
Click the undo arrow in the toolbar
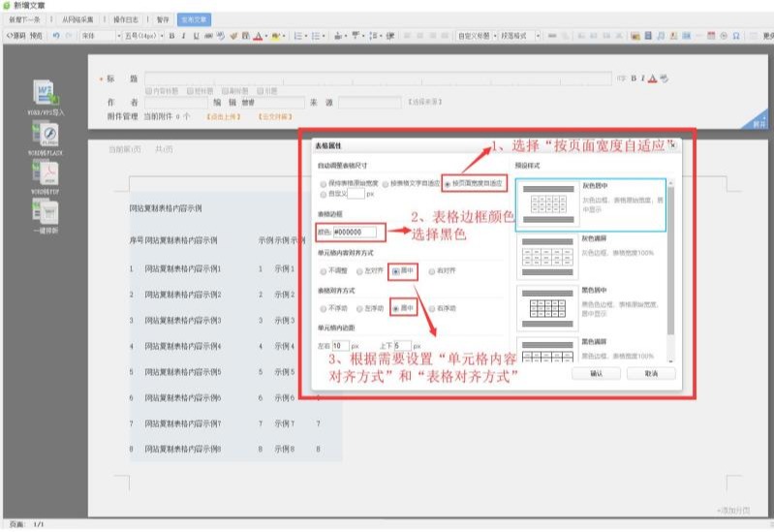coord(56,36)
